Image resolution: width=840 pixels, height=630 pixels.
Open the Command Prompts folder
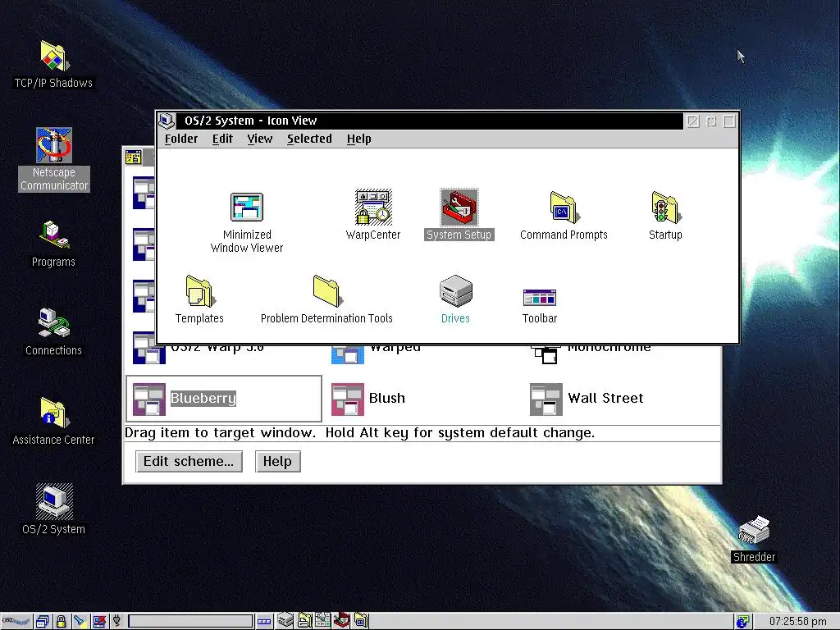coord(564,207)
